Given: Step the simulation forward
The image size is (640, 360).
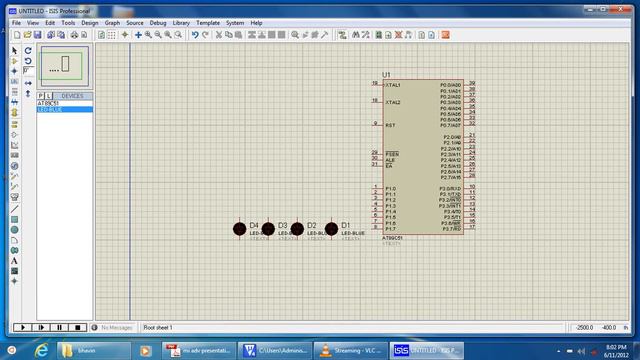Looking at the screenshot, I should (41, 327).
